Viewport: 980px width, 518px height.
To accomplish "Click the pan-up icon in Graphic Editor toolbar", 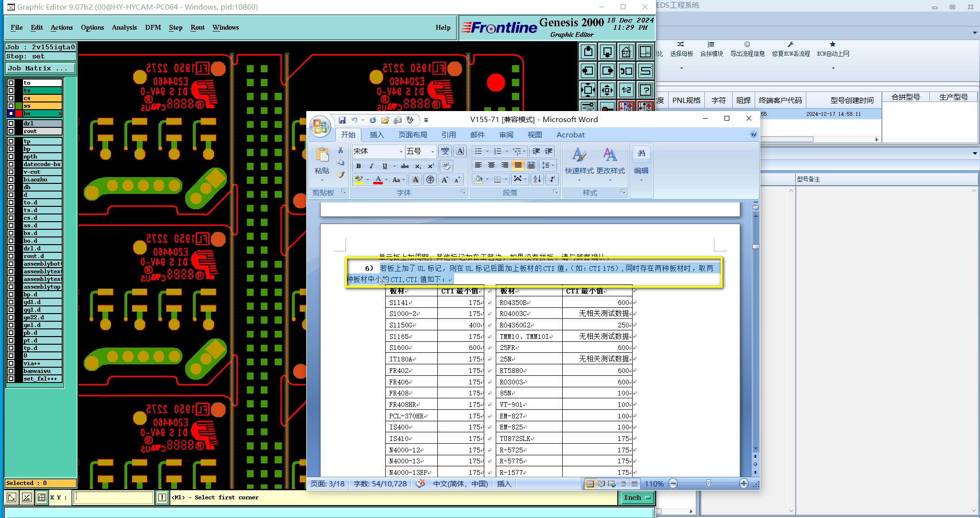I will pyautogui.click(x=588, y=52).
